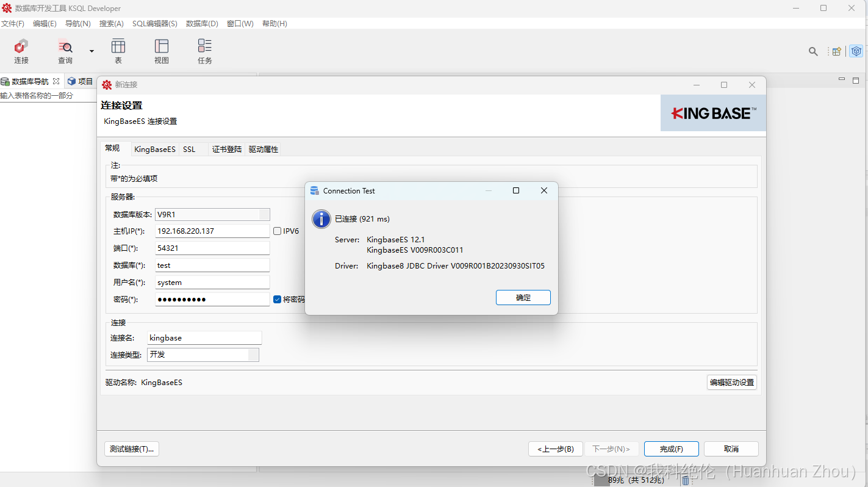Toggle the IPV6 checkbox
Image resolution: width=868 pixels, height=487 pixels.
point(278,231)
